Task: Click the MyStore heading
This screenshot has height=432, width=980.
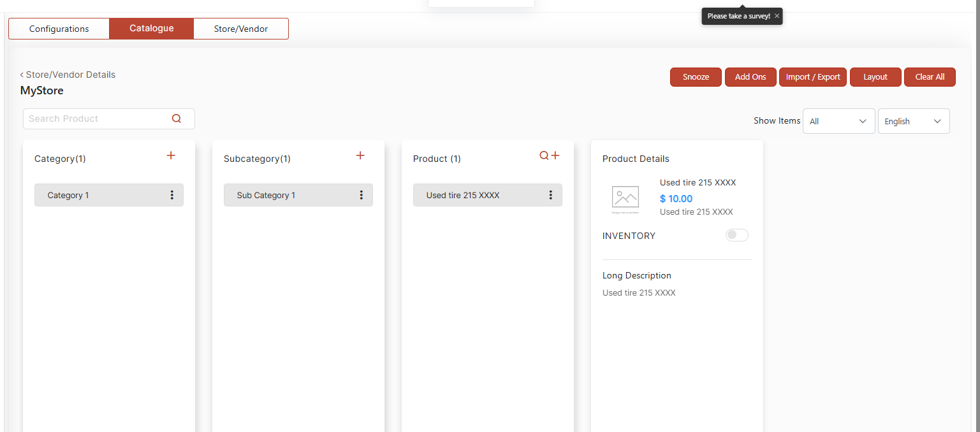Action: tap(42, 90)
